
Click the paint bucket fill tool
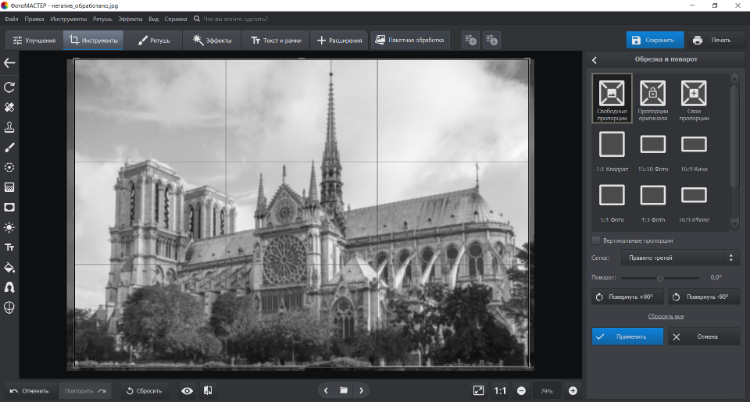tap(9, 267)
